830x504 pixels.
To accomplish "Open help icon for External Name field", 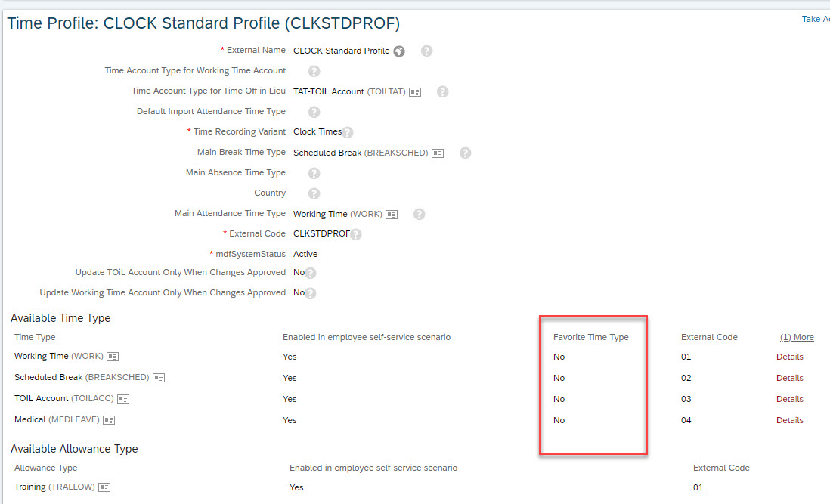I will (426, 51).
